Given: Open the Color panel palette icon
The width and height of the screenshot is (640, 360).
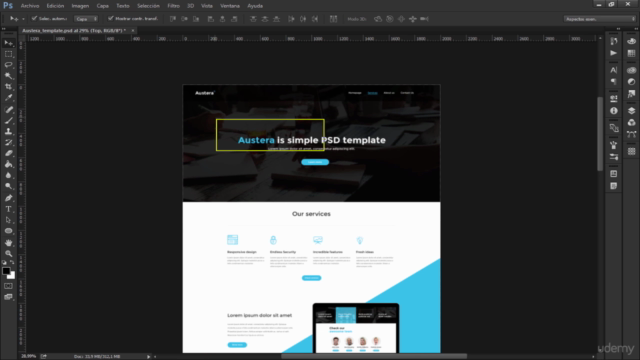Looking at the screenshot, I should pos(631,41).
